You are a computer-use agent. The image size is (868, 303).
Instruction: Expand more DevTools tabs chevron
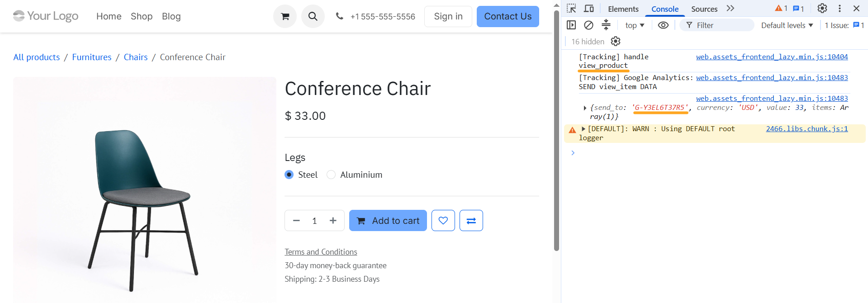click(730, 8)
